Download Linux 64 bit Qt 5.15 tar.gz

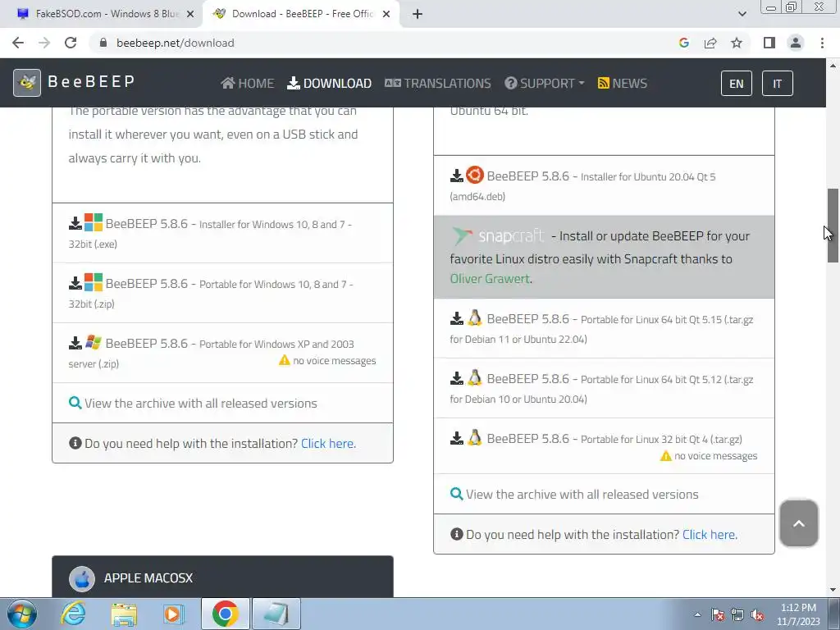pyautogui.click(x=604, y=328)
